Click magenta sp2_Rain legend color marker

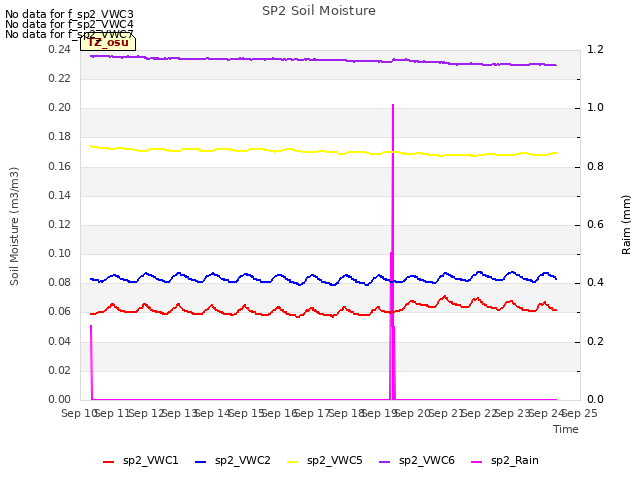coord(477,462)
